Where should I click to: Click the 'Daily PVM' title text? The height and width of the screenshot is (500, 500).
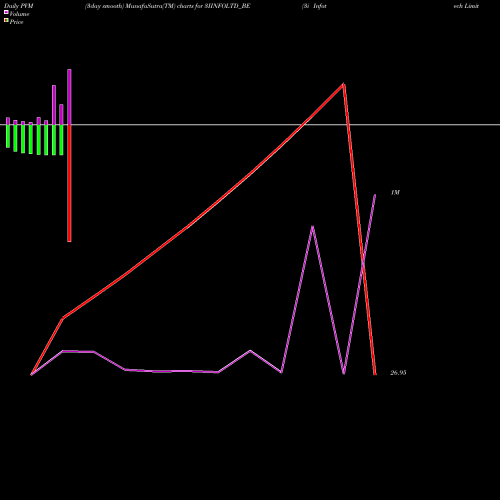(19, 6)
